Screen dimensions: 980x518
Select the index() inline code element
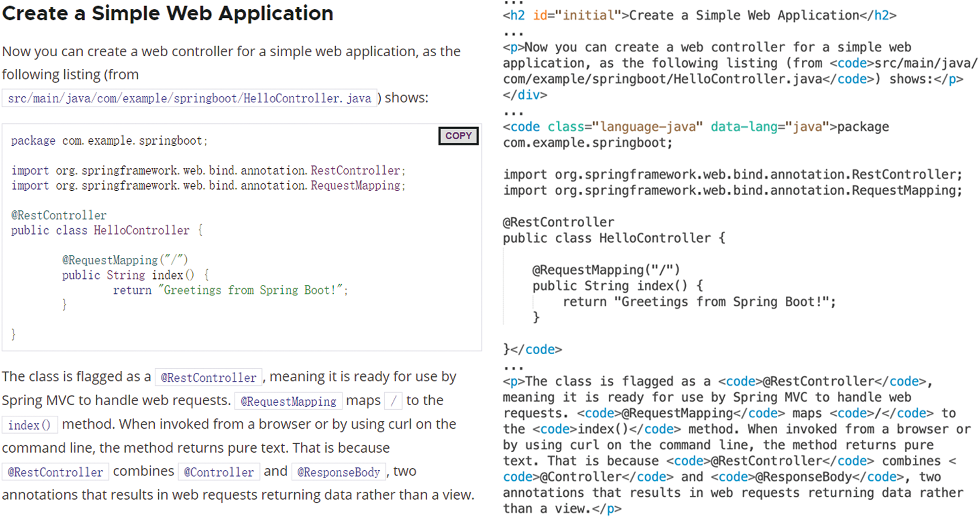click(29, 425)
